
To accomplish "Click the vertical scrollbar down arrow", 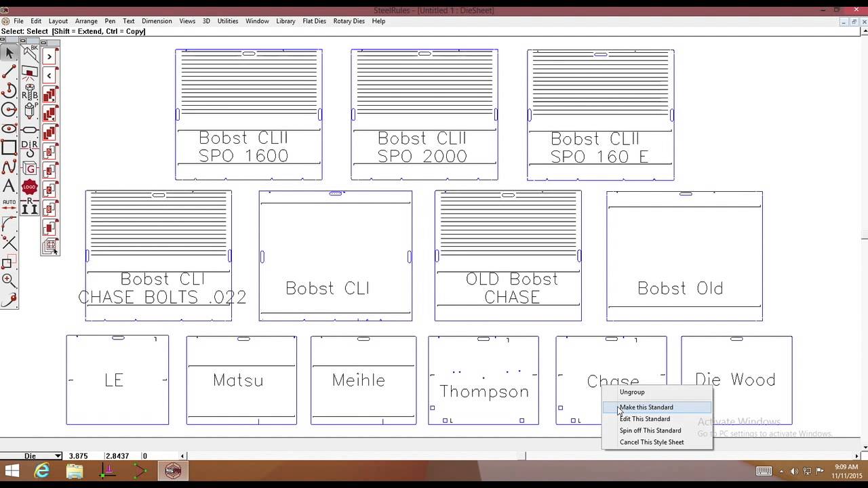I will [864, 447].
